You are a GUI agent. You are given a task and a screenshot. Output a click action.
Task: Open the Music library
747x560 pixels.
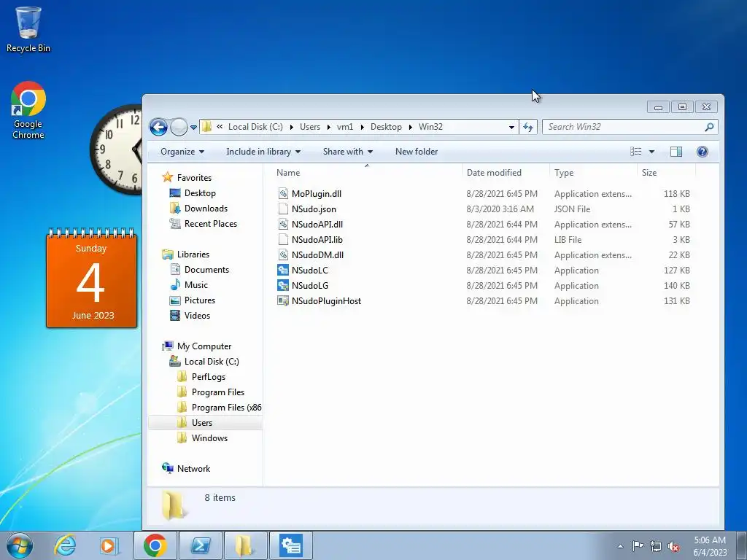point(196,285)
